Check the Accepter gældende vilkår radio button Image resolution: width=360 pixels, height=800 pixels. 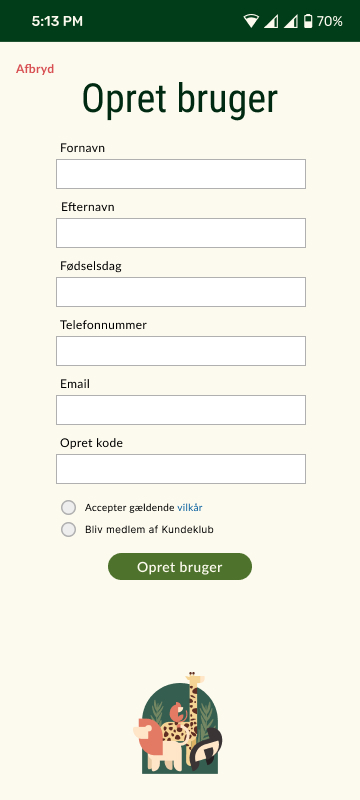[x=68, y=508]
